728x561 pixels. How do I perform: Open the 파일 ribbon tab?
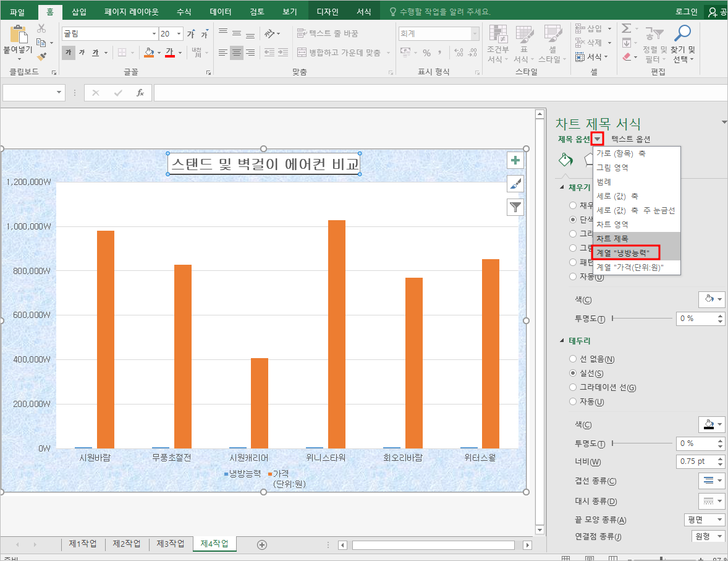click(17, 12)
